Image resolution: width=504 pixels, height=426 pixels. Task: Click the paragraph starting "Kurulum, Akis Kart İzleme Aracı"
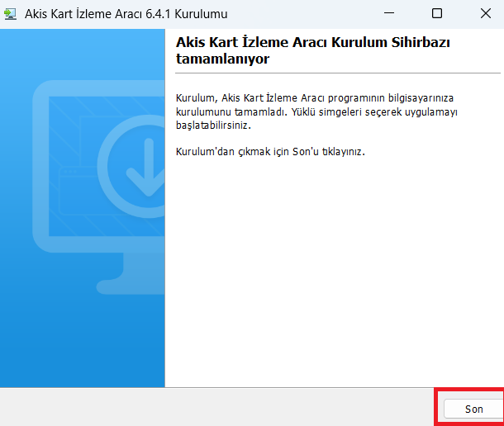(316, 111)
